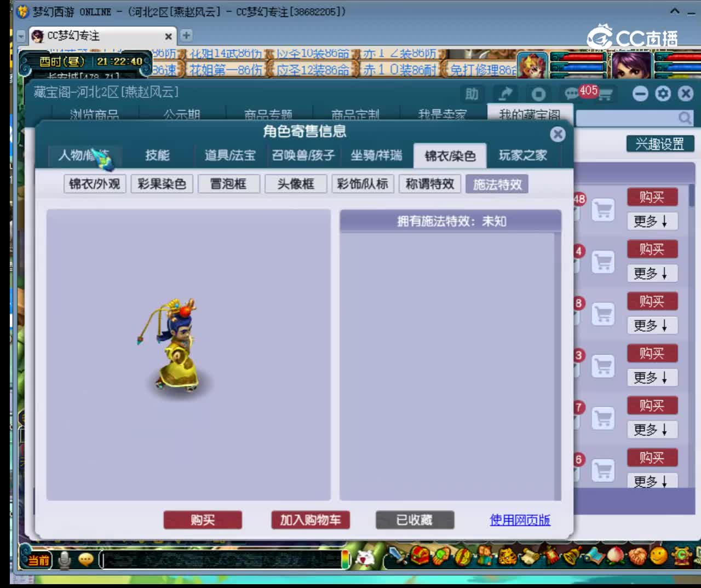Open the 使用网页版 link

pyautogui.click(x=520, y=520)
